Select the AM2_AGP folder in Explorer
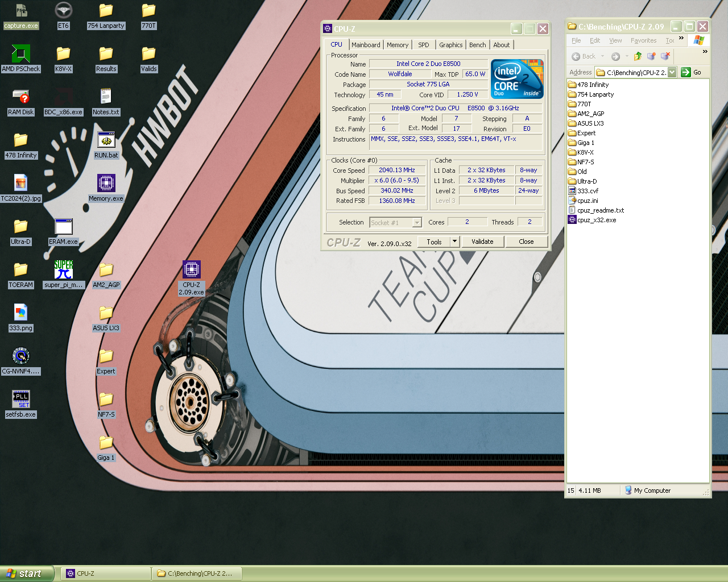 click(586, 114)
